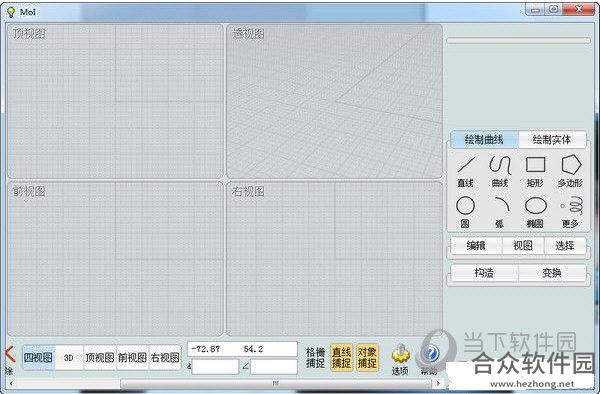Open the 视图 tab

(523, 246)
